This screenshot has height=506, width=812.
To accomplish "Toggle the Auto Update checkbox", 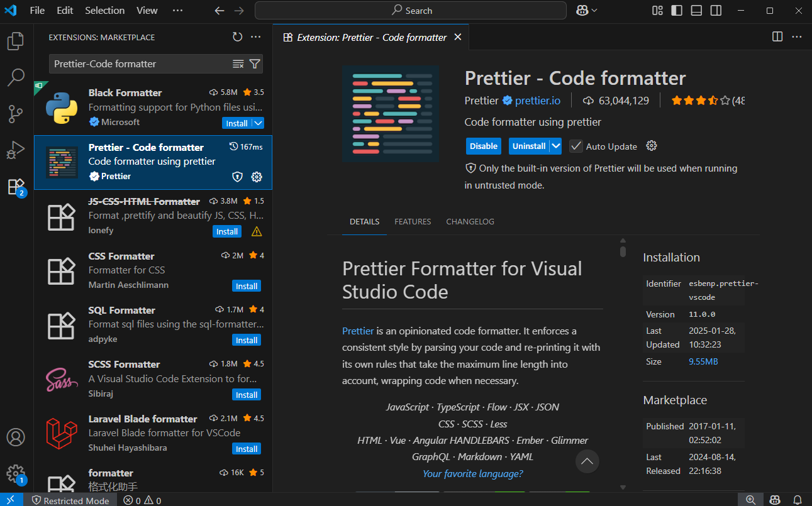I will 576,146.
